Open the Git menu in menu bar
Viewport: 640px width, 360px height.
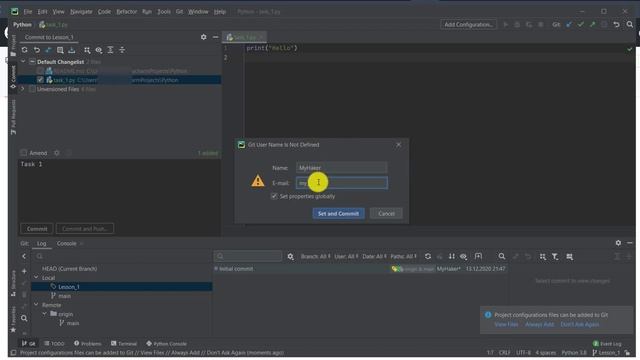coord(179,12)
